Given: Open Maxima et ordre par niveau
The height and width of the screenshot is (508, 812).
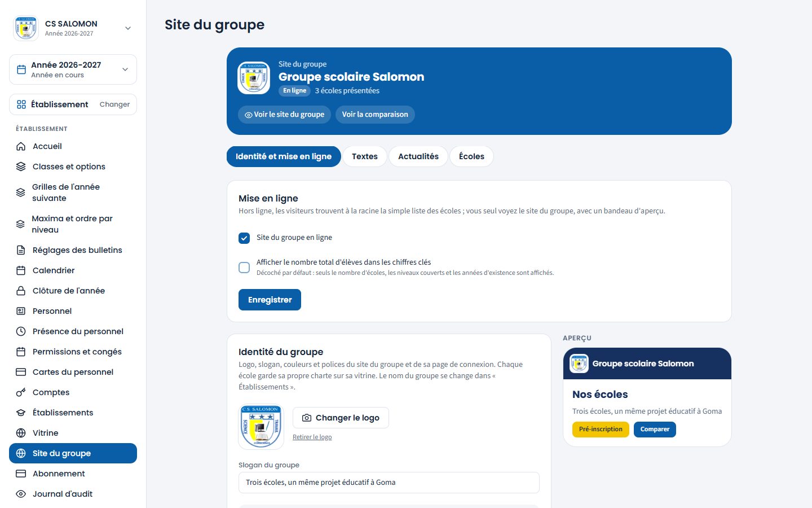Looking at the screenshot, I should [x=73, y=224].
